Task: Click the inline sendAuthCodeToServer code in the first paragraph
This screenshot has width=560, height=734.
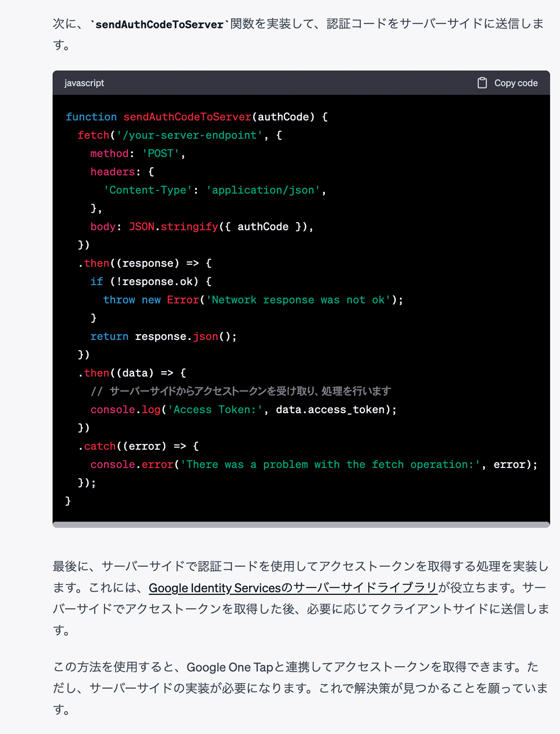Action: click(159, 24)
